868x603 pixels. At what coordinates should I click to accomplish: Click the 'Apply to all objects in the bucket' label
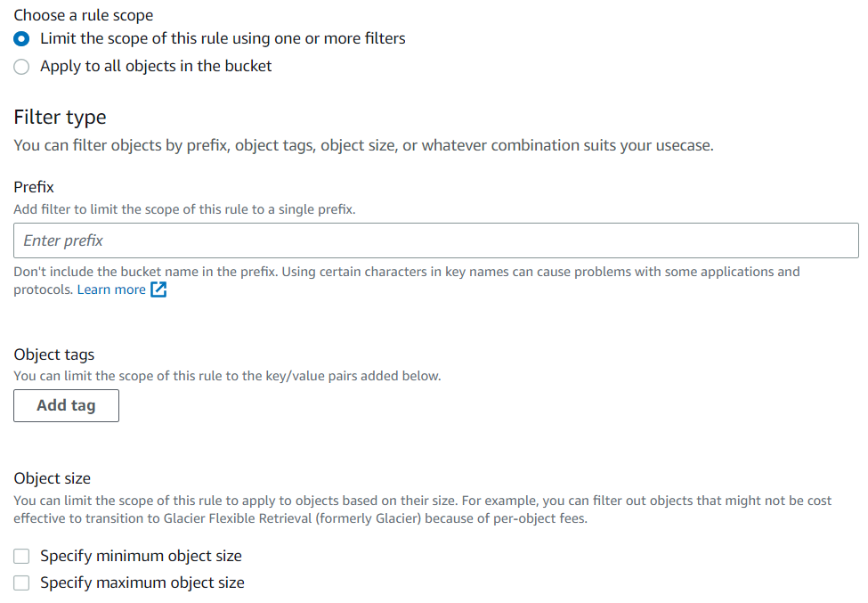(156, 66)
